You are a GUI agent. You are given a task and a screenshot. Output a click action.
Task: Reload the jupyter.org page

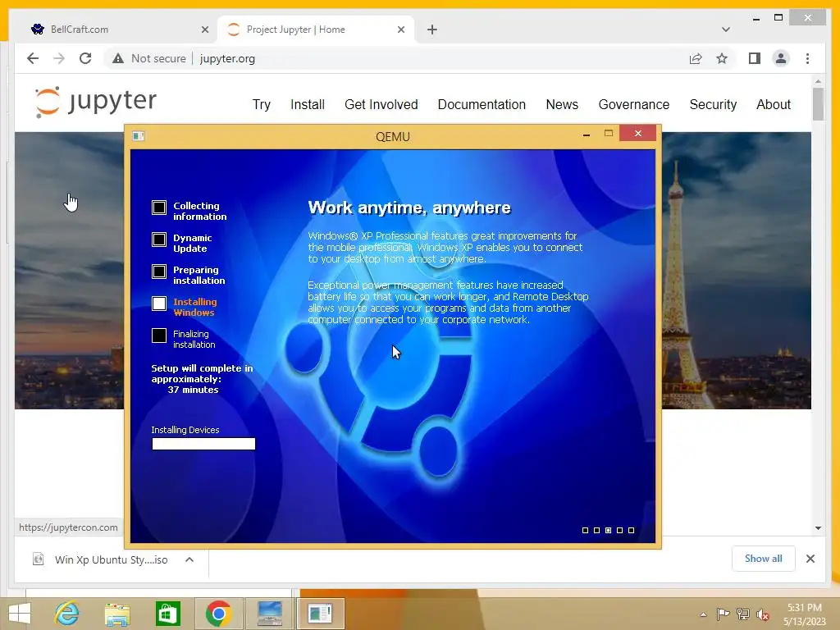pyautogui.click(x=85, y=58)
